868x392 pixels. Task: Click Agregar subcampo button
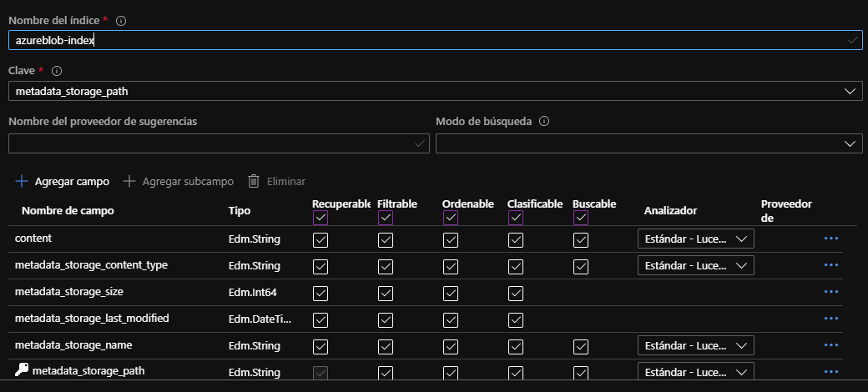(x=179, y=181)
